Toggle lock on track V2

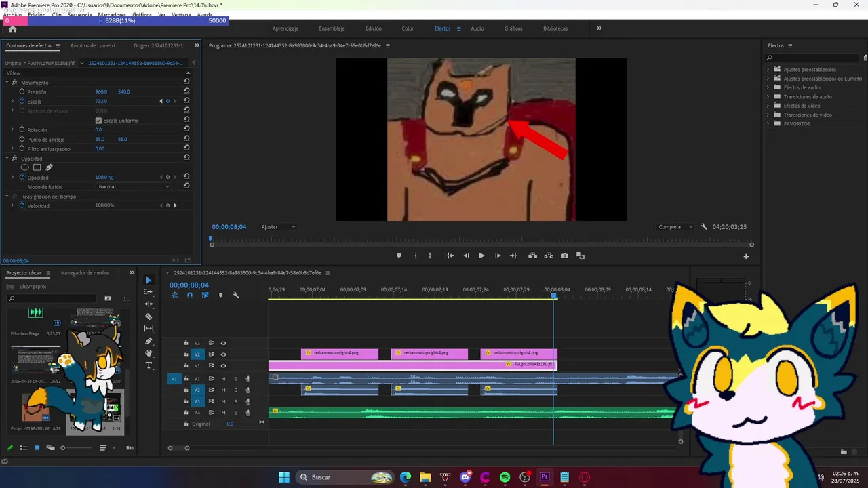(186, 354)
